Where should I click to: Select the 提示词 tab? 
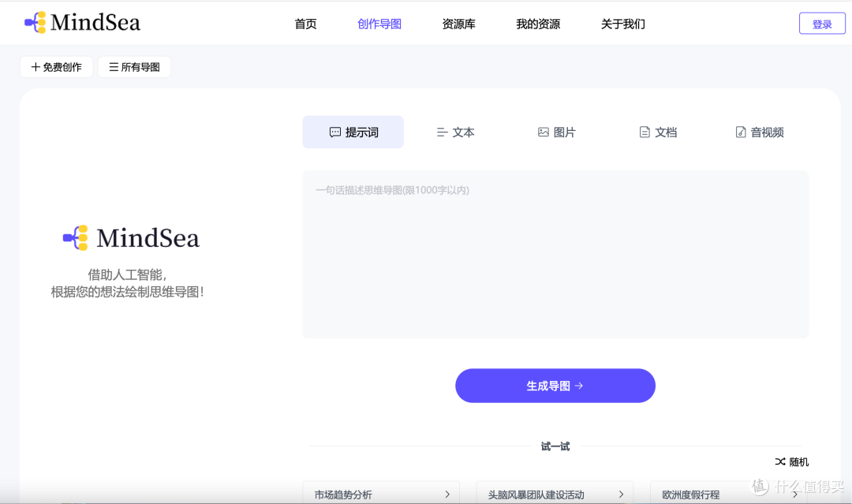353,132
